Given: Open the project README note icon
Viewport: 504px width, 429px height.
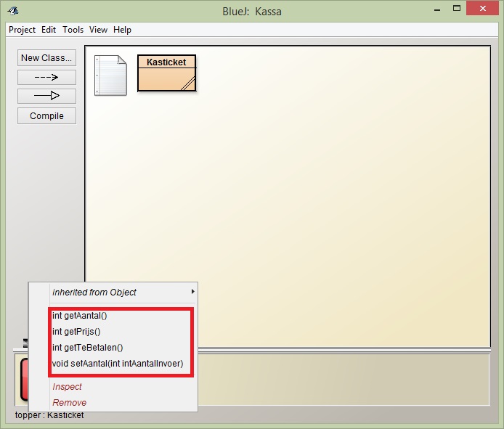Looking at the screenshot, I should (x=110, y=75).
